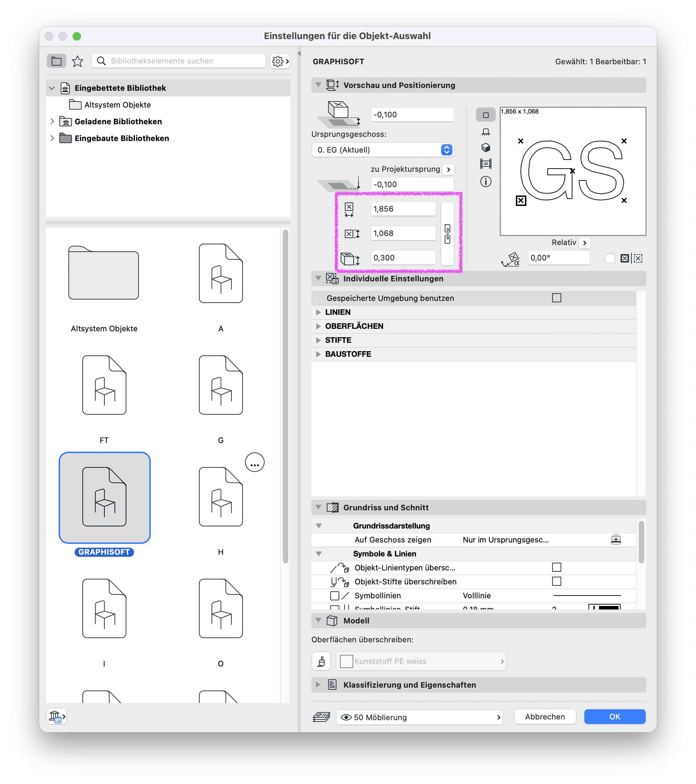Check Objekt-Stifte überschreiben checkbox
This screenshot has width=696, height=784.
click(556, 581)
